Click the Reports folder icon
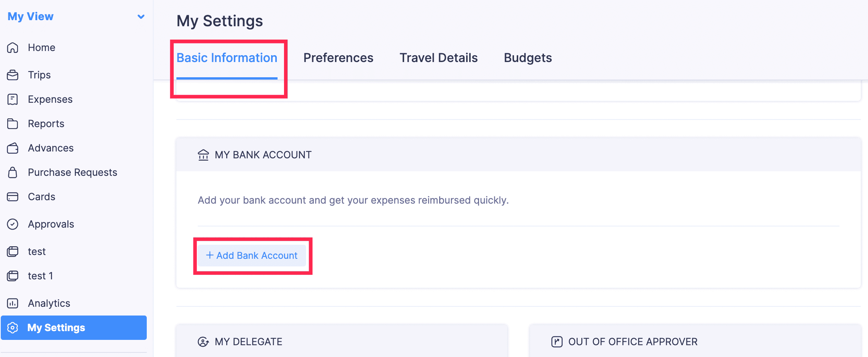The width and height of the screenshot is (868, 357). pos(13,123)
